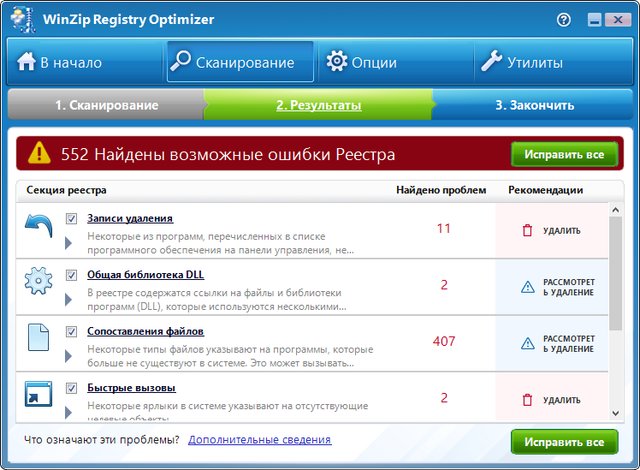The image size is (640, 470).
Task: Click the document icon for file associations
Action: [38, 339]
